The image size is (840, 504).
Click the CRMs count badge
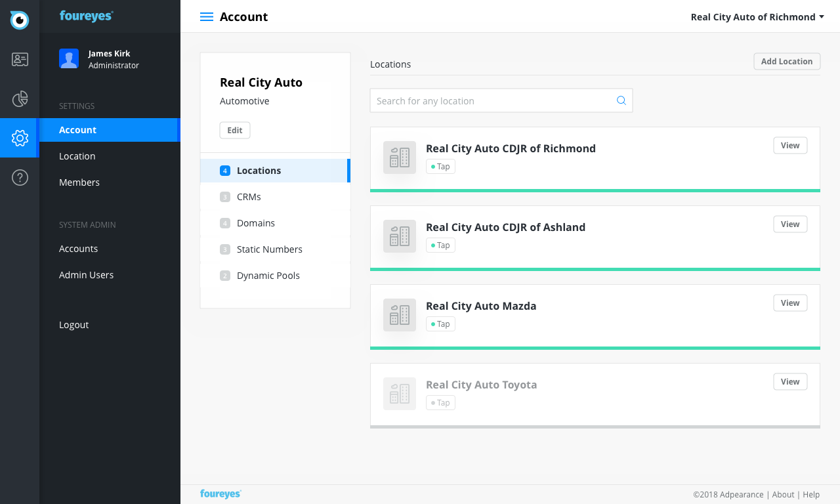pos(225,197)
